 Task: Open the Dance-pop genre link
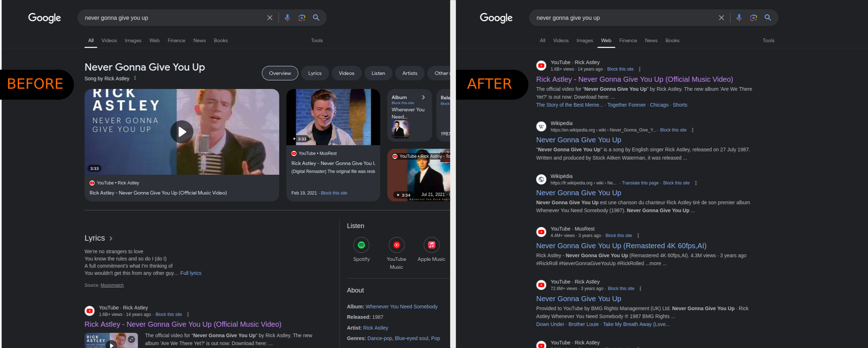click(379, 338)
